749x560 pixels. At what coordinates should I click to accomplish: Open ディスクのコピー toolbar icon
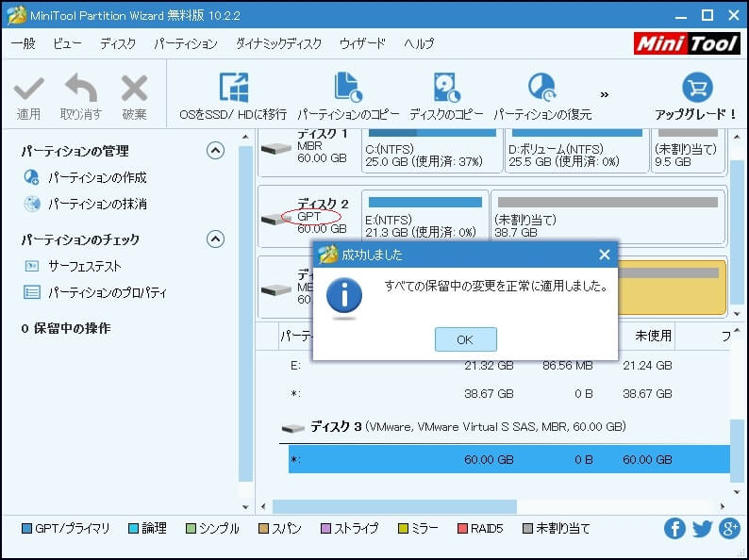click(x=446, y=89)
